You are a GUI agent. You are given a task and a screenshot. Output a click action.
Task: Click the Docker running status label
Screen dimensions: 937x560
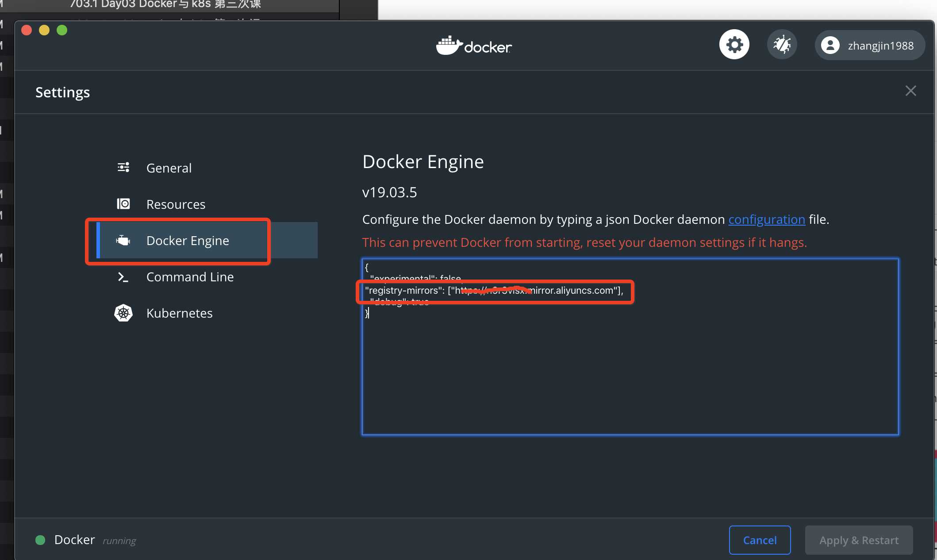[95, 540]
